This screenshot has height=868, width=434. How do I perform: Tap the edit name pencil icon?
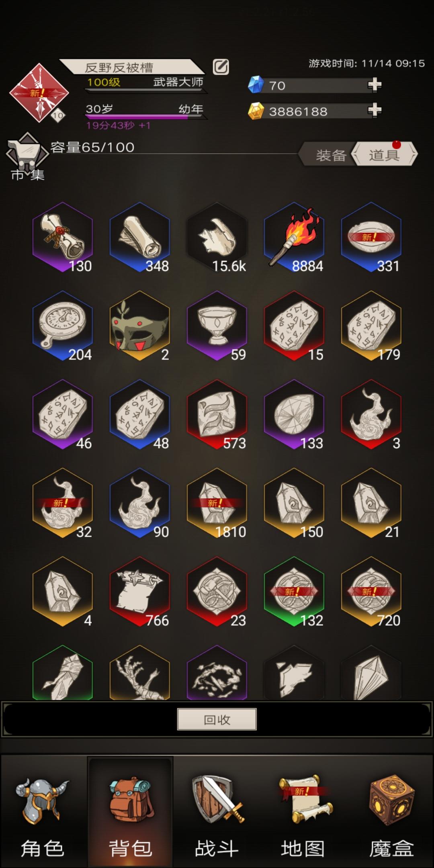(x=221, y=67)
